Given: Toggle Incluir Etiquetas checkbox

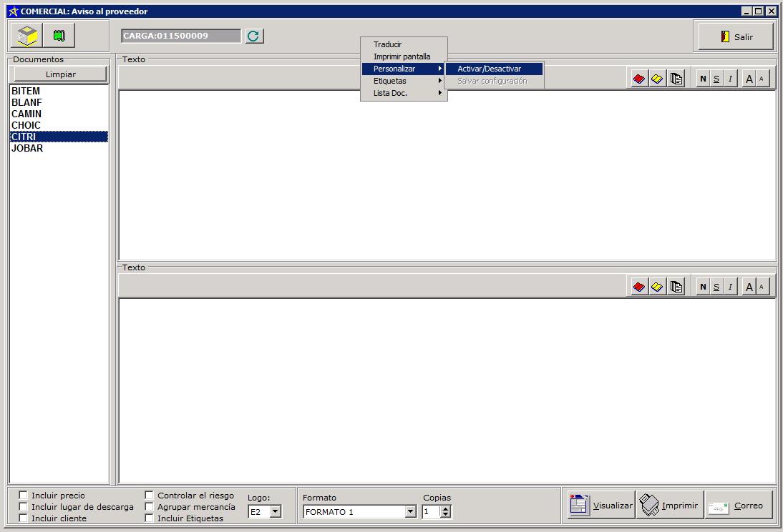Looking at the screenshot, I should 150,518.
